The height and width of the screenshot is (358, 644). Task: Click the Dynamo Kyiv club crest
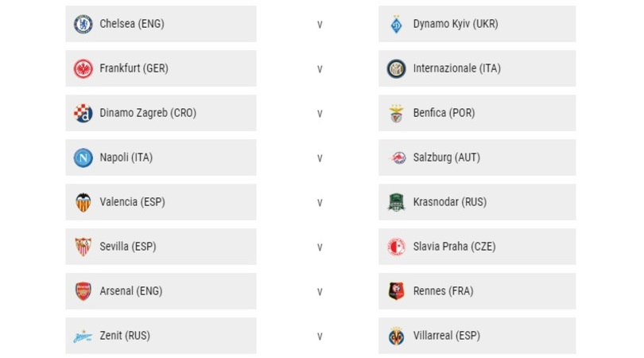click(397, 24)
